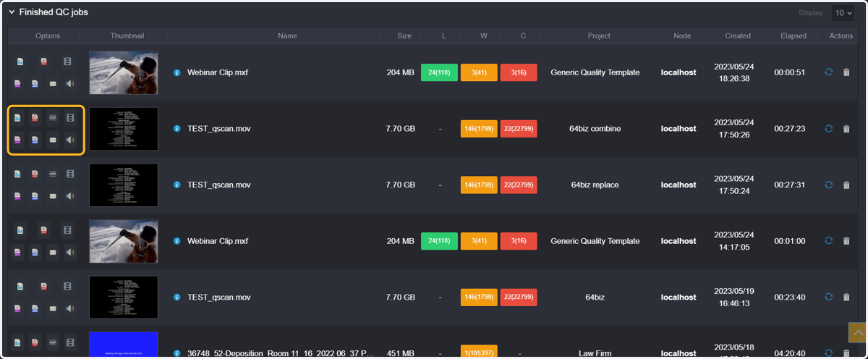
Task: Open chart report icon for 64biz combine job
Action: coord(17,118)
